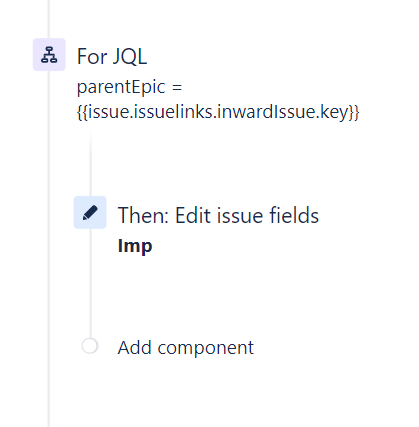Click the opening braces of smart value
The image size is (419, 427).
(82, 112)
